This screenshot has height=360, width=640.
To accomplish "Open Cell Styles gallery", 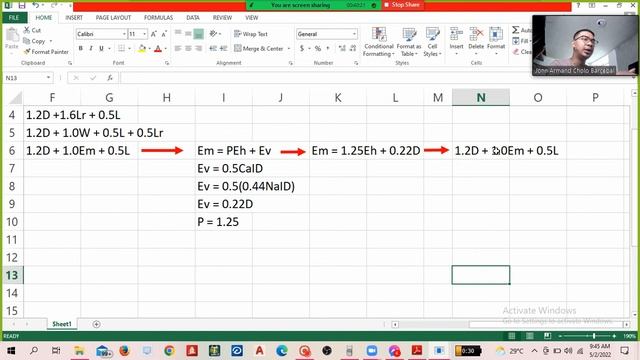I will 432,42.
